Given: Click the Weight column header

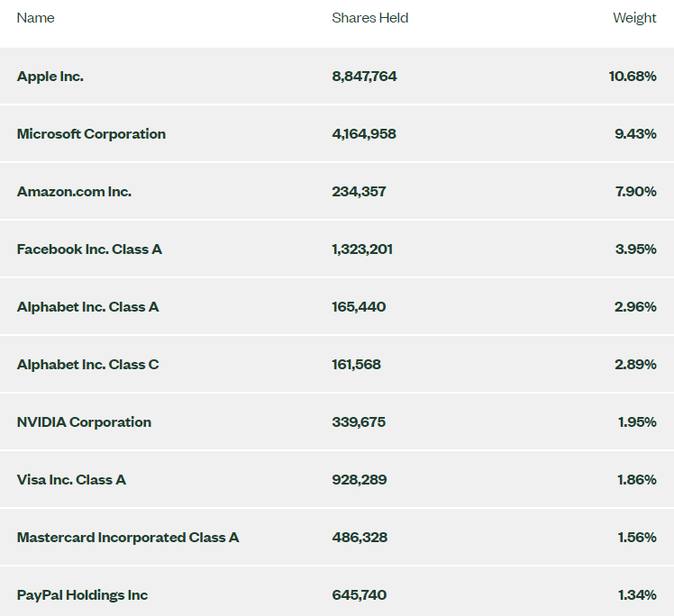Looking at the screenshot, I should click(634, 18).
